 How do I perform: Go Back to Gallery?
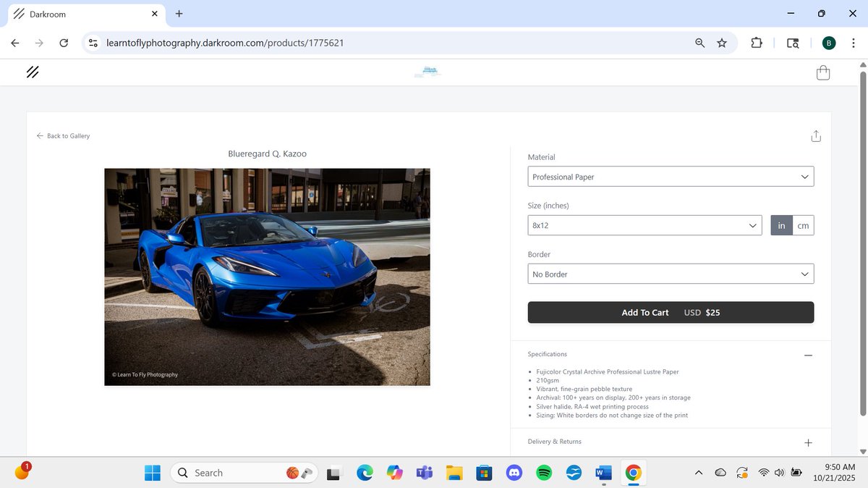[63, 136]
